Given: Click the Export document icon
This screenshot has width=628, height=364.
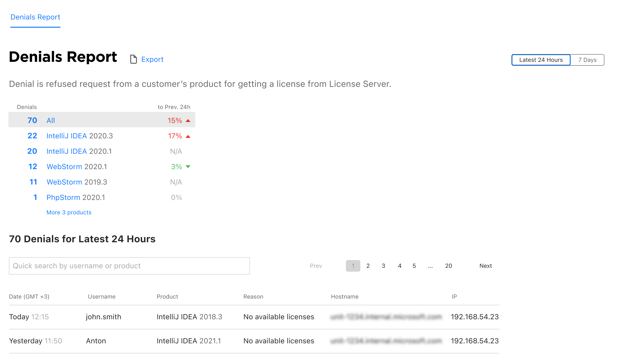Looking at the screenshot, I should point(133,59).
